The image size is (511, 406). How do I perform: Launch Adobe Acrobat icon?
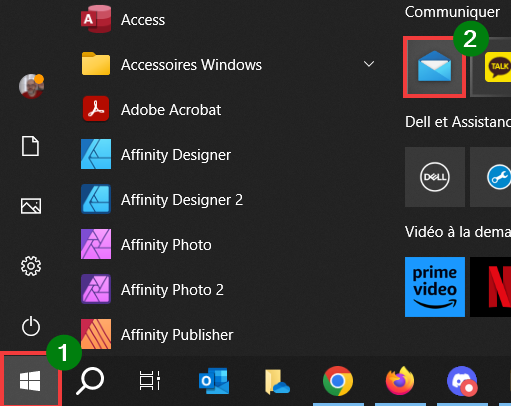click(x=96, y=109)
